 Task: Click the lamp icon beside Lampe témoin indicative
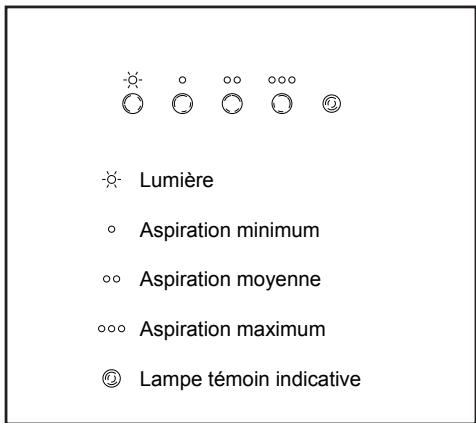pos(112,379)
